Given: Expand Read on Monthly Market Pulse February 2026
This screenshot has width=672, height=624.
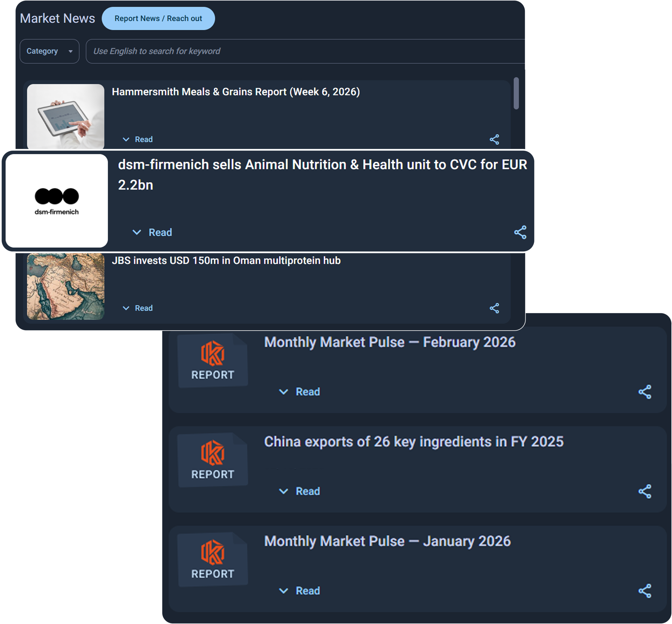Looking at the screenshot, I should [x=299, y=392].
